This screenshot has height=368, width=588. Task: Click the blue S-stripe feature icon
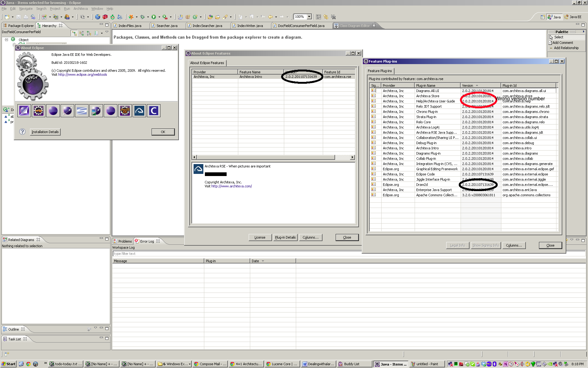click(82, 111)
